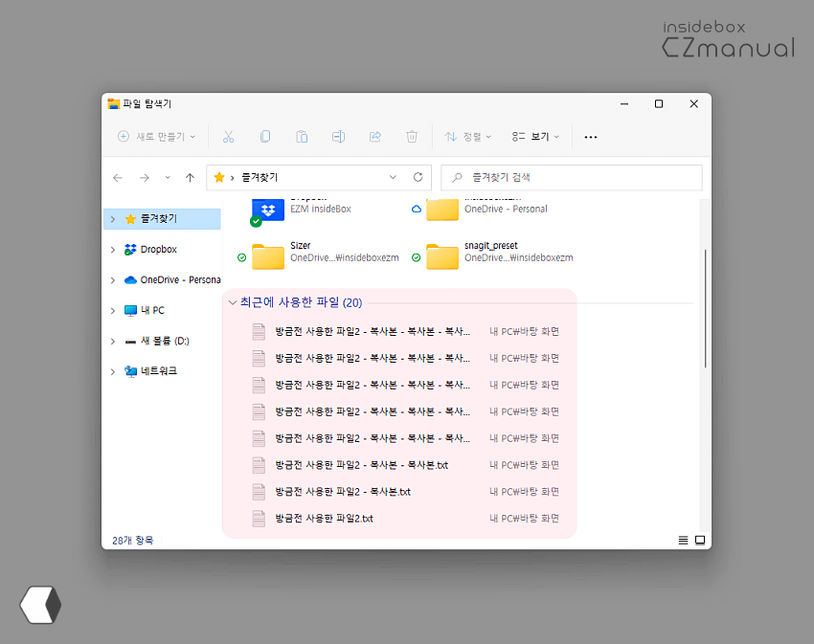Click the Copy icon in the toolbar
The width and height of the screenshot is (814, 644).
(x=265, y=136)
